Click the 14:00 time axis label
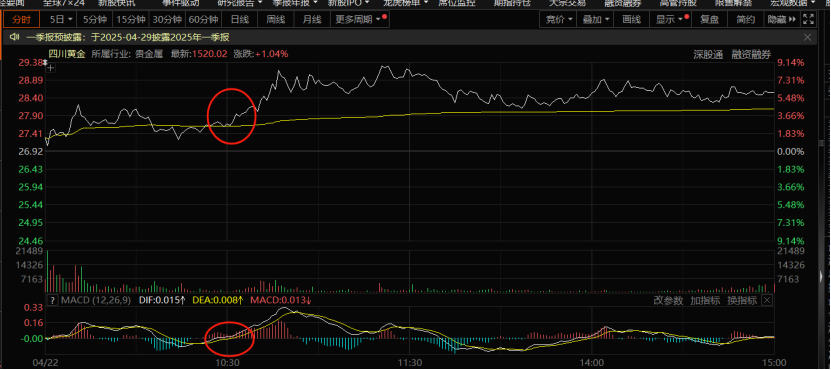831x370 pixels. 592,363
